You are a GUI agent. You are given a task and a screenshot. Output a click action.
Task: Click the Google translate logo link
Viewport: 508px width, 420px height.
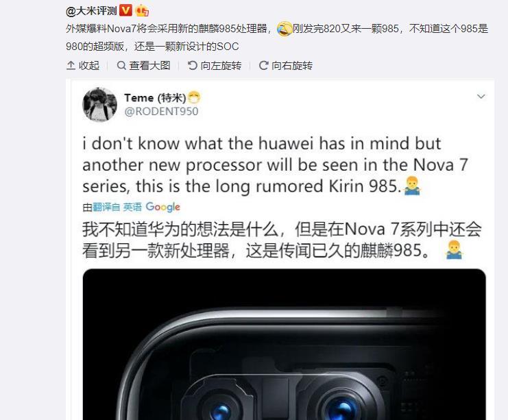point(163,207)
